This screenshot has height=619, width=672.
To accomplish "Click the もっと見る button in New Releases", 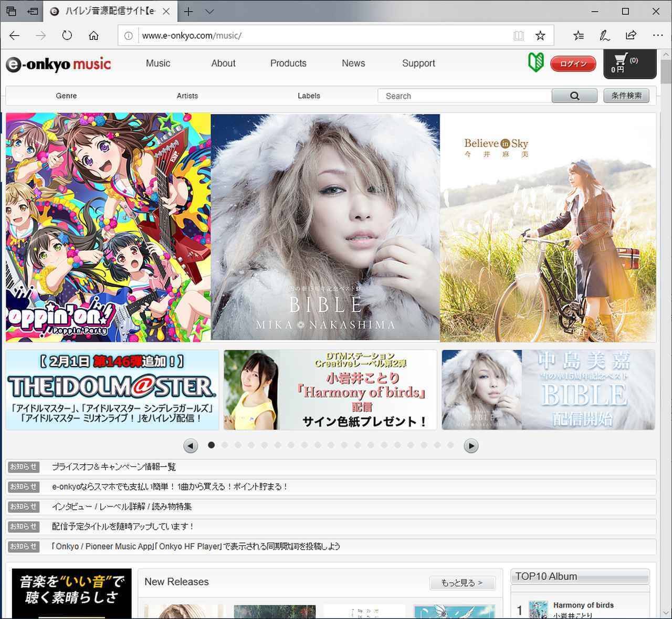I will tap(462, 582).
